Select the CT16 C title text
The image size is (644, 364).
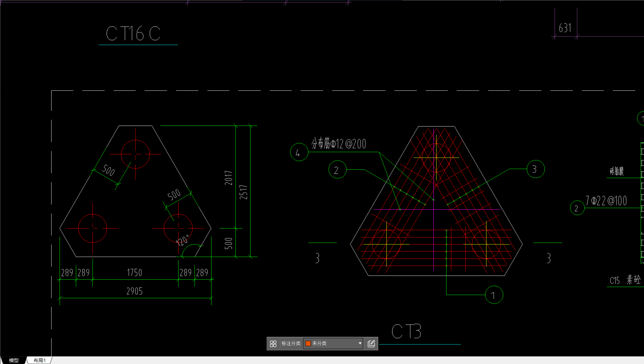[133, 34]
